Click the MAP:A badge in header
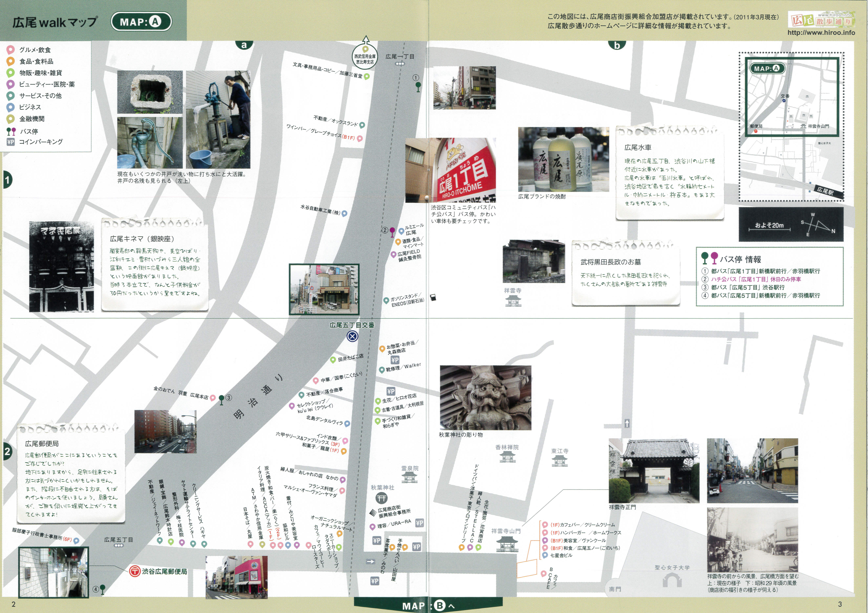Image resolution: width=868 pixels, height=613 pixels. (141, 22)
